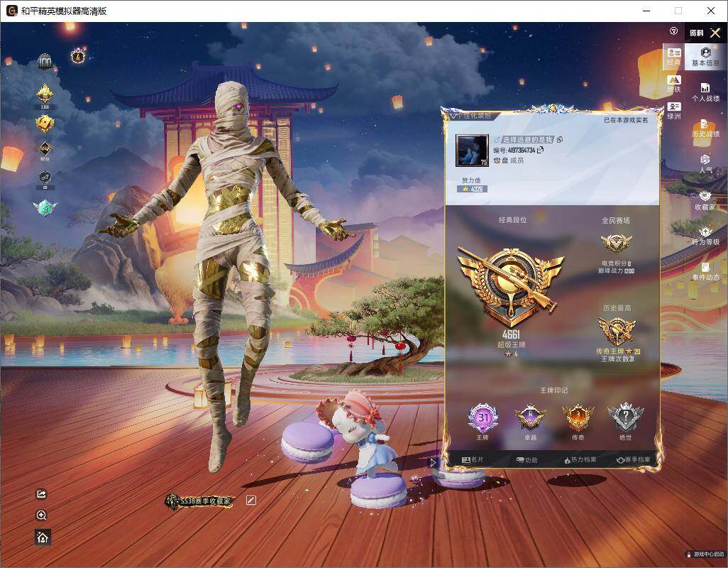Click the 超级王牌 classic rank emblem
This screenshot has height=568, width=728.
coord(511,287)
